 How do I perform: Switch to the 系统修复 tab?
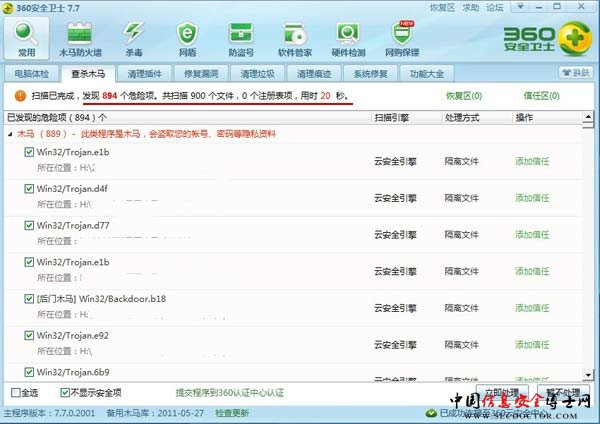[371, 73]
